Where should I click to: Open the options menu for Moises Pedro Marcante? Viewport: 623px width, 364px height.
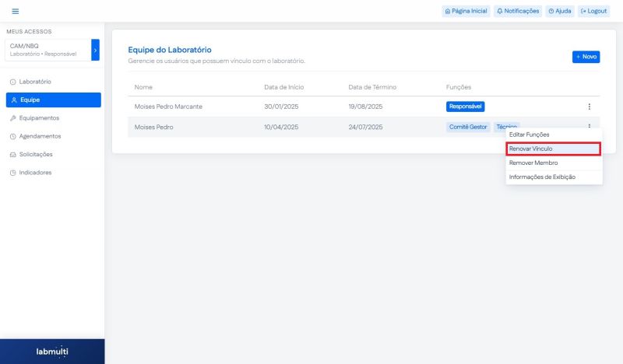(x=589, y=107)
